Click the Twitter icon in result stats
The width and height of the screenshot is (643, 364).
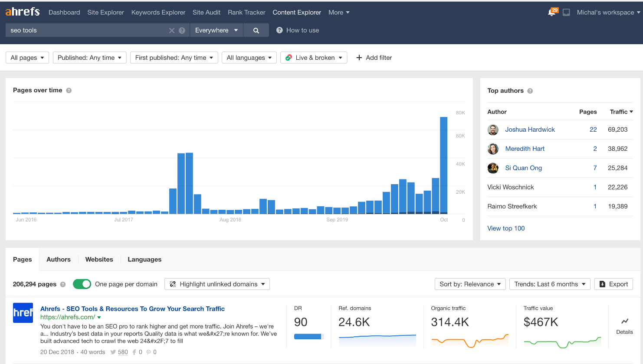click(113, 352)
